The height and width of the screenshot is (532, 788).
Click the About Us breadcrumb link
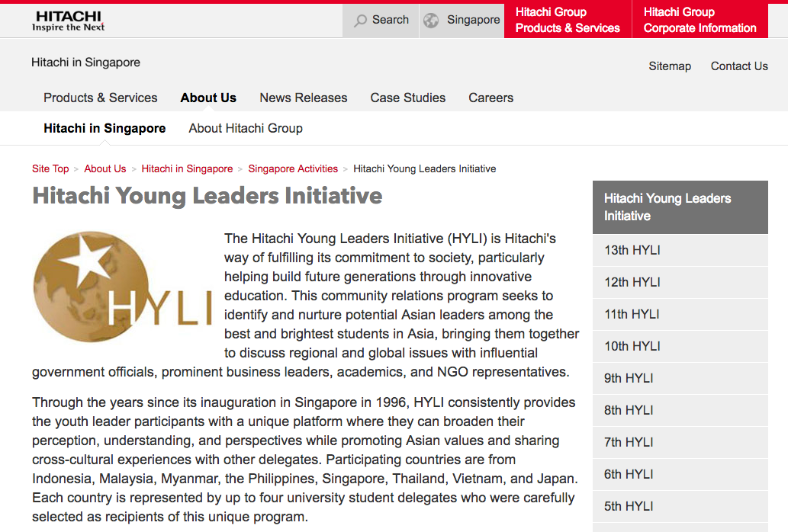point(105,168)
